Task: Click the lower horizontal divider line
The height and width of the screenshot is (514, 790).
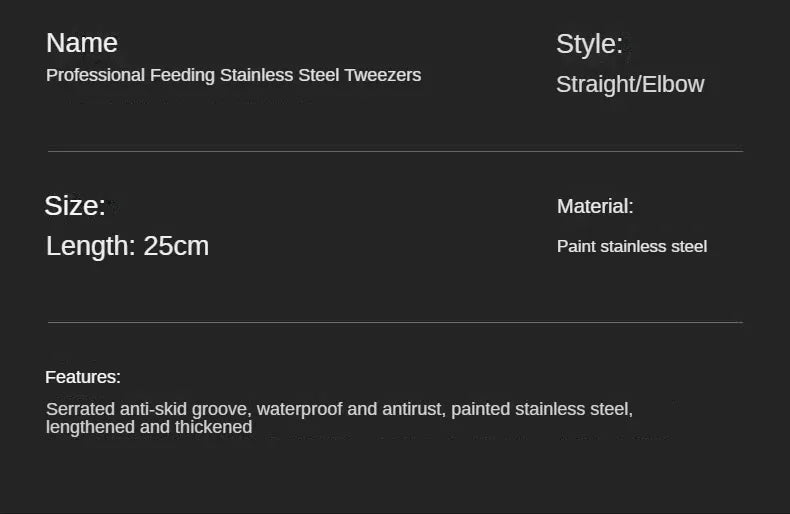Action: [396, 322]
